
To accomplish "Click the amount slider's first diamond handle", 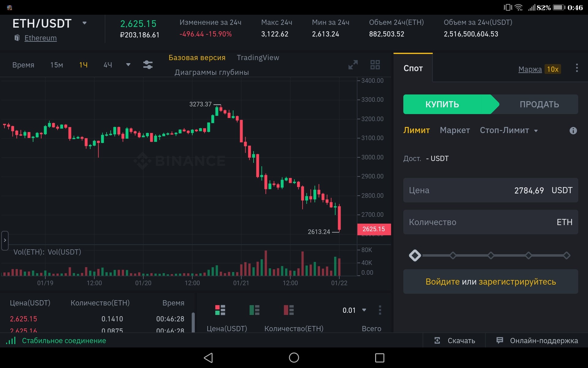I will tap(415, 255).
